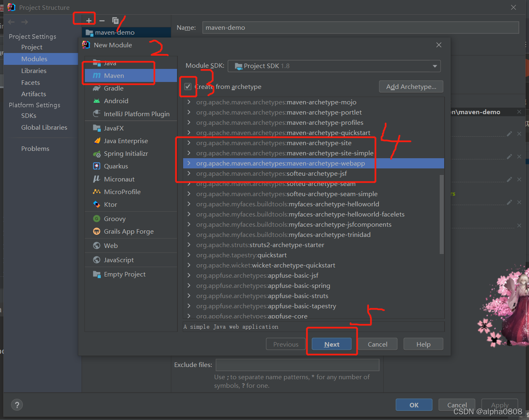
Task: Select Groovy module type
Action: click(131, 219)
